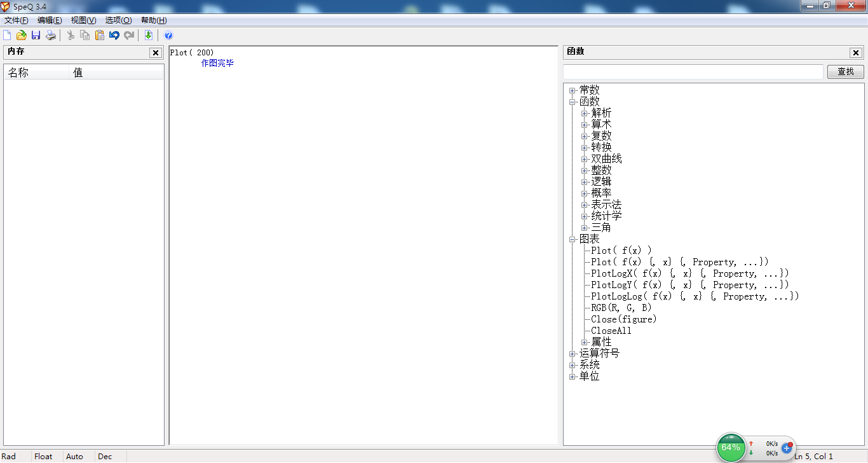Click the SpeQ app icon in the title bar
Viewport: 868px width, 463px height.
click(x=6, y=6)
